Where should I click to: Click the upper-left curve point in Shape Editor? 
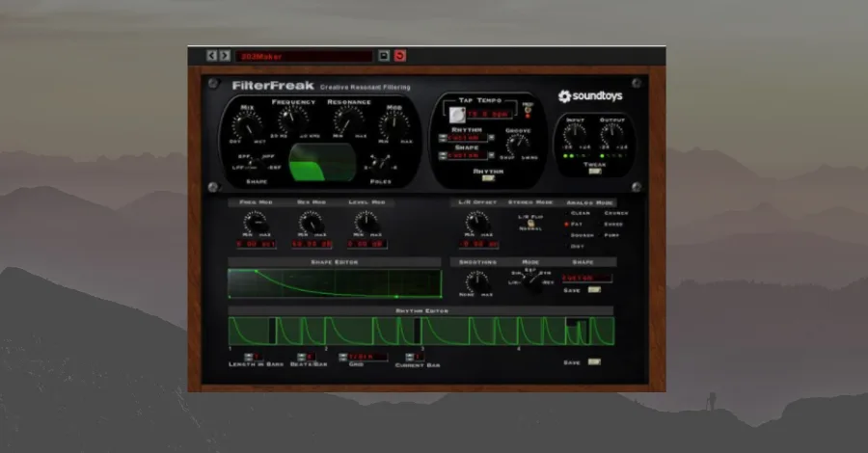[256, 271]
